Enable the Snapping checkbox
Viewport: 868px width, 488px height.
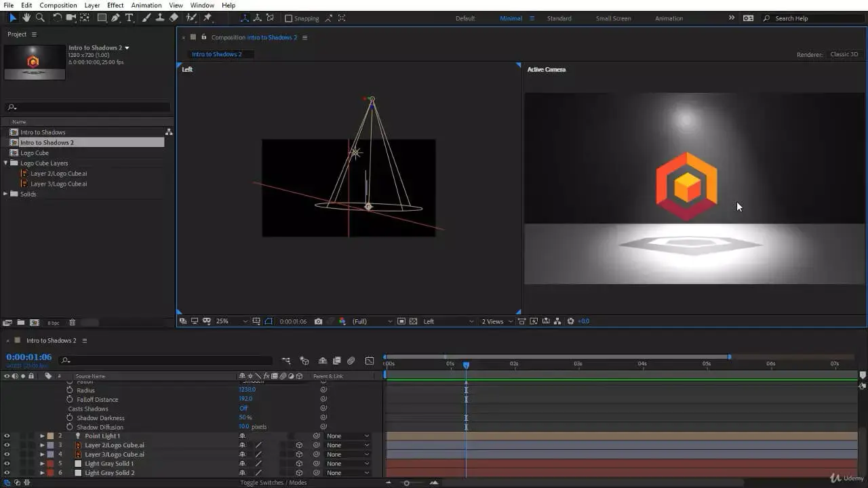pos(288,18)
